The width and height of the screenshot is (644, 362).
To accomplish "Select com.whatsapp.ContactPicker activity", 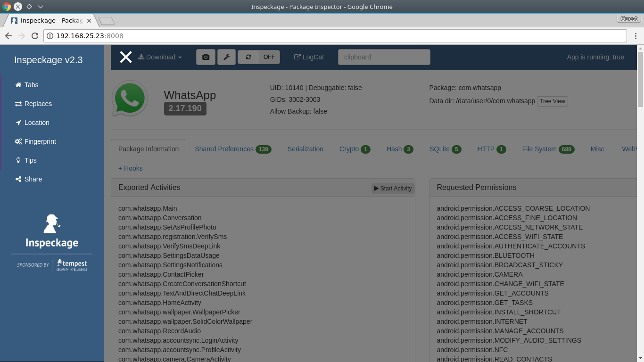I will point(161,274).
